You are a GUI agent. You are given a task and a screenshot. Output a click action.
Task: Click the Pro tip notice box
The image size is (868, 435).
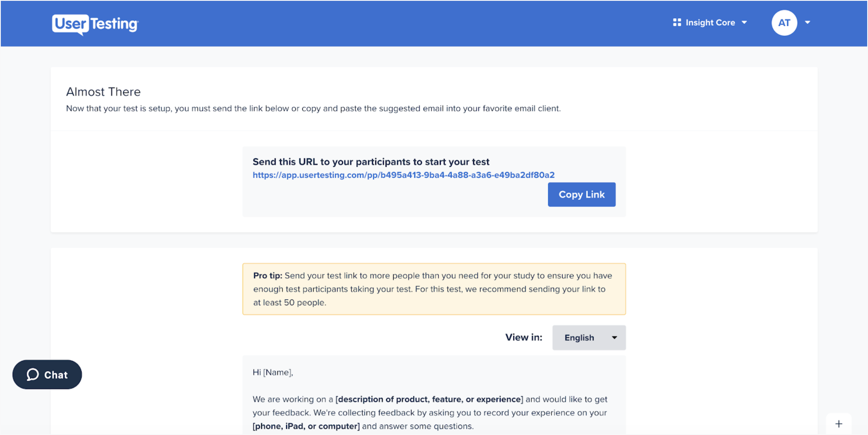click(434, 289)
